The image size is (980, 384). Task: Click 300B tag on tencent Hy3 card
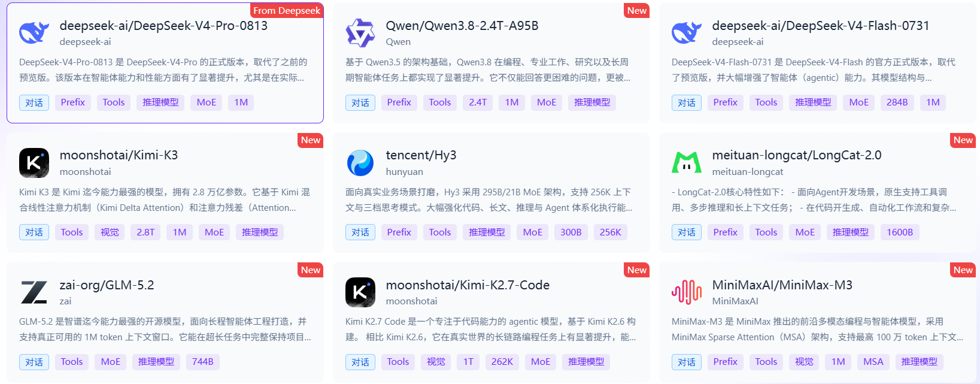[571, 232]
